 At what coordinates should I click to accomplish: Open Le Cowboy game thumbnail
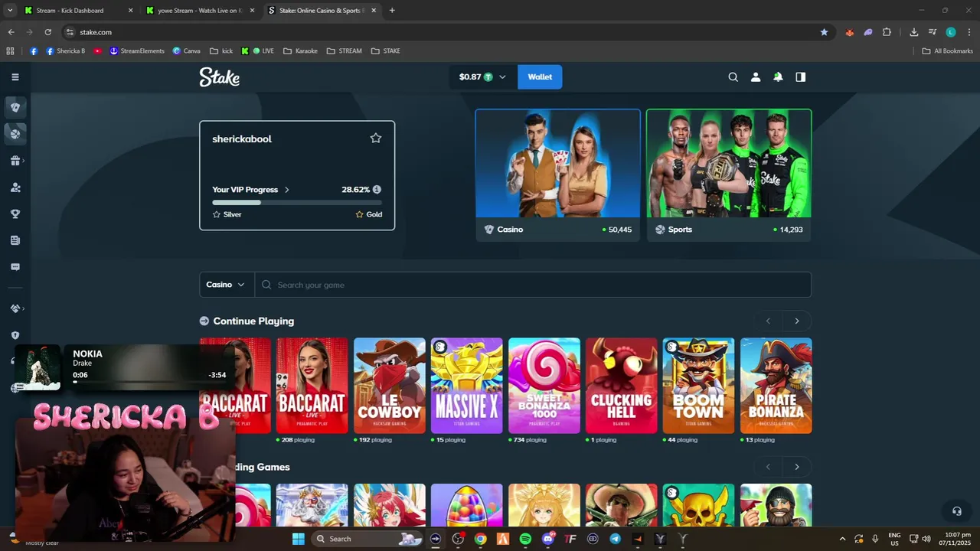point(390,386)
